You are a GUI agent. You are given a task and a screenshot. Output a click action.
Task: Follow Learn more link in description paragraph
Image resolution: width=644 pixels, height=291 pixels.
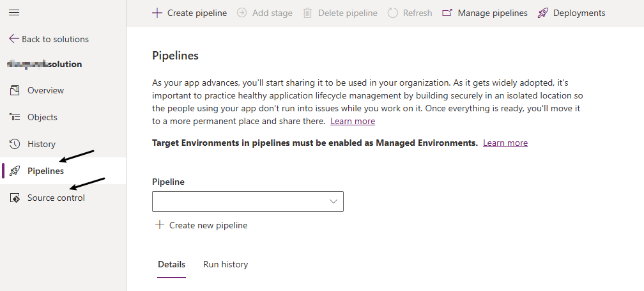(x=353, y=121)
